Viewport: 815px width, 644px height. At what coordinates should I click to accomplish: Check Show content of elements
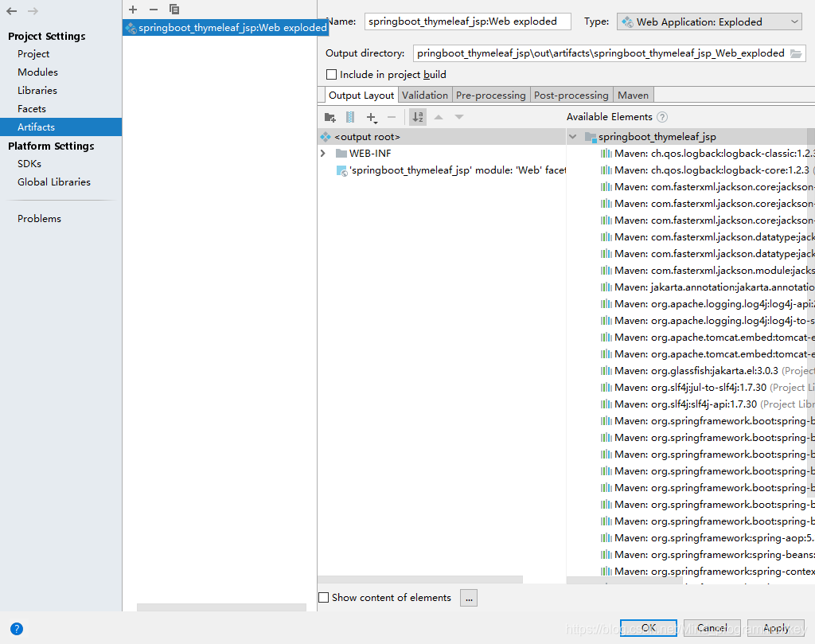tap(323, 597)
